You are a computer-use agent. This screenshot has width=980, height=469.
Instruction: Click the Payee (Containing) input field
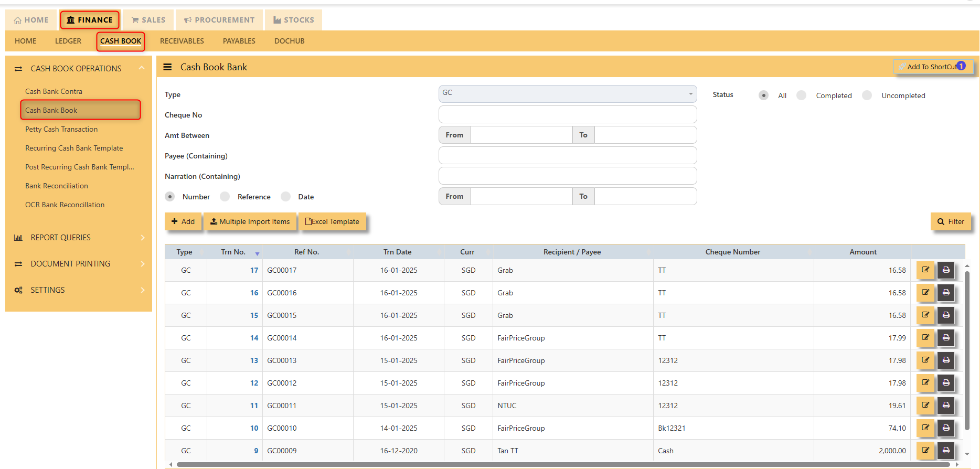pos(568,155)
